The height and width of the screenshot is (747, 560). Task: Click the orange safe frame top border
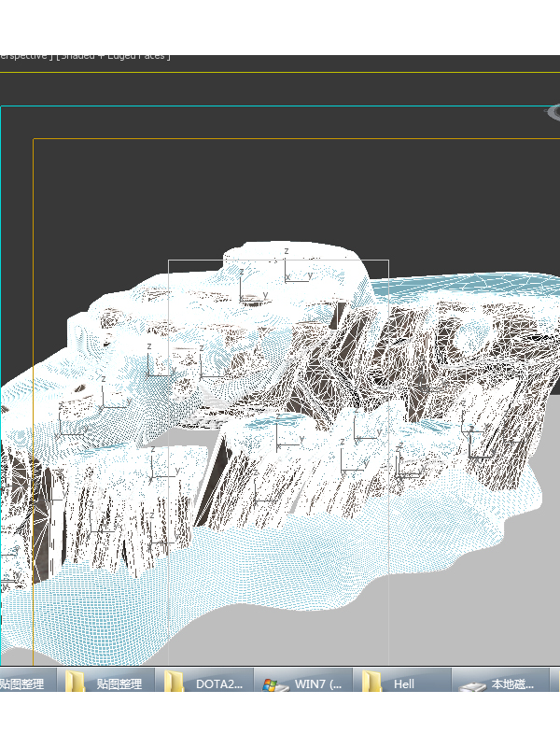click(280, 139)
